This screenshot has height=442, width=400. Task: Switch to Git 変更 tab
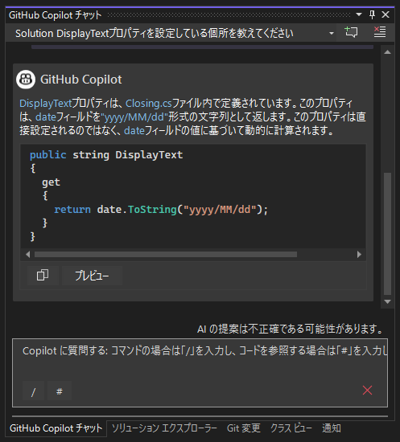point(244,428)
